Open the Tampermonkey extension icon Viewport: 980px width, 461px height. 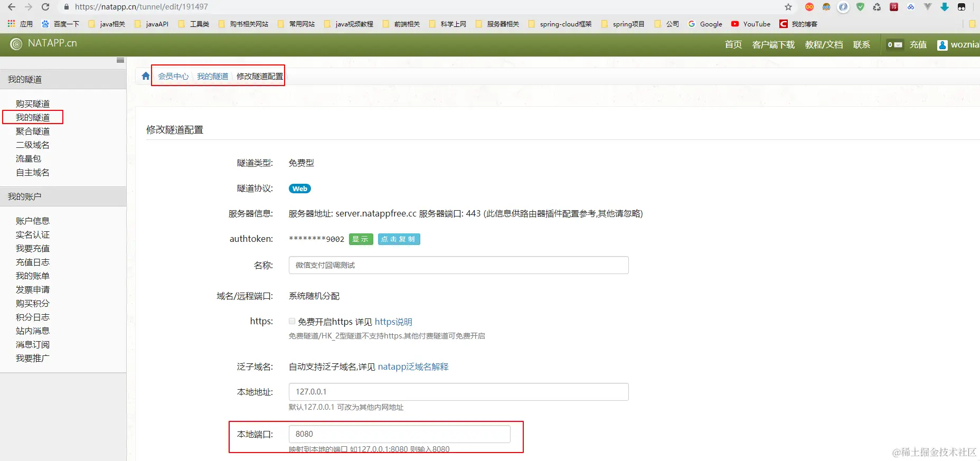pos(962,7)
